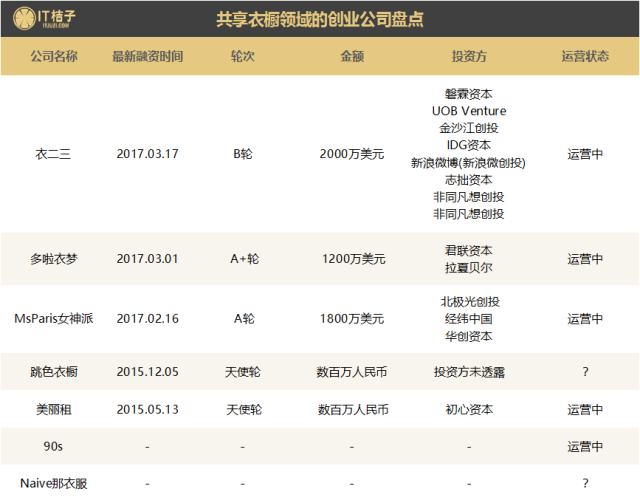The height and width of the screenshot is (503, 640).
Task: Select the date 2017.03.17
Action: pyautogui.click(x=147, y=154)
